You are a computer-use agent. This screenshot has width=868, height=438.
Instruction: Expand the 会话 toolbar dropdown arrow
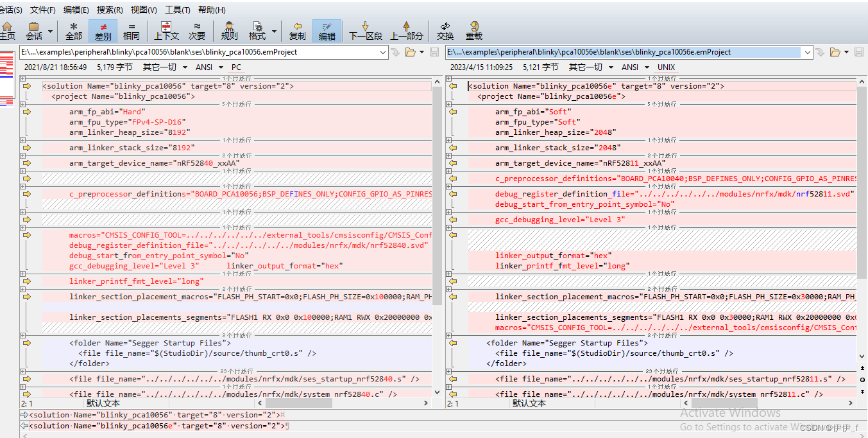[50, 31]
